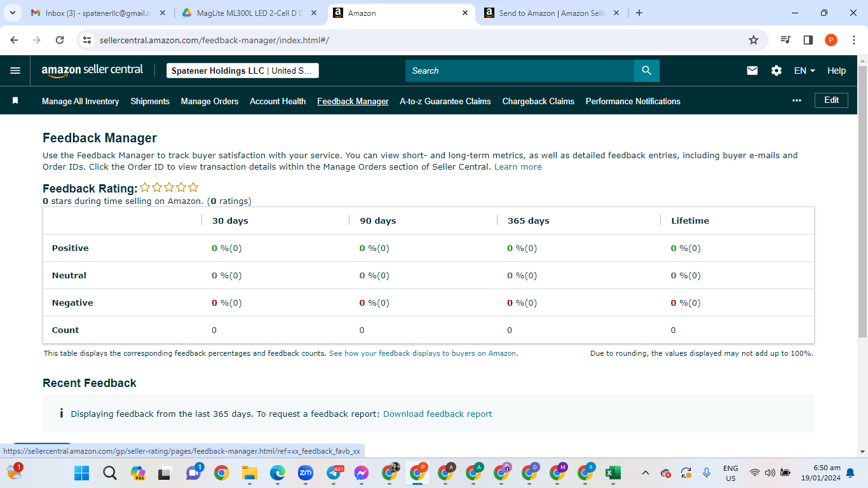Screen dimensions: 868x488
Task: Open Chrome media controls icon
Action: [786, 40]
